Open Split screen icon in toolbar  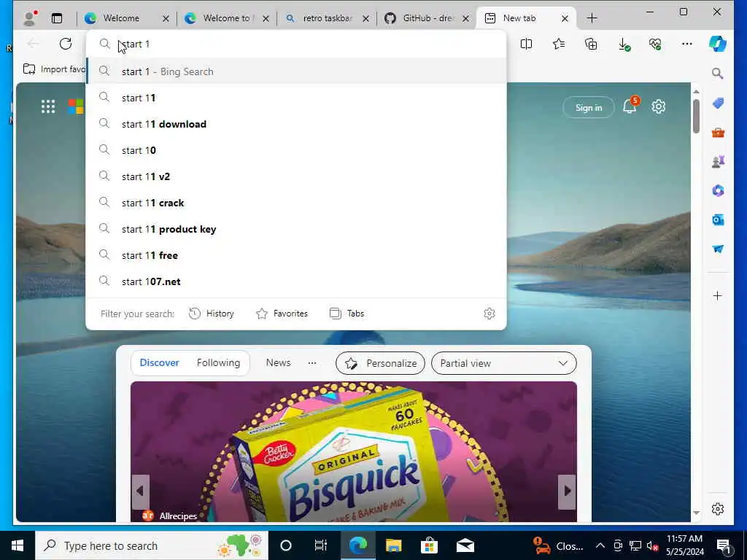pos(527,44)
